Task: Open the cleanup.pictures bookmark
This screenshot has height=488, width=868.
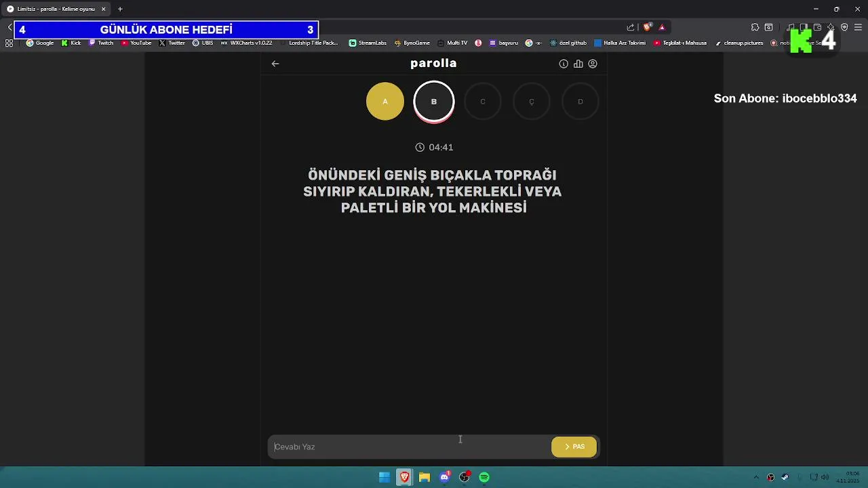Action: coord(739,43)
